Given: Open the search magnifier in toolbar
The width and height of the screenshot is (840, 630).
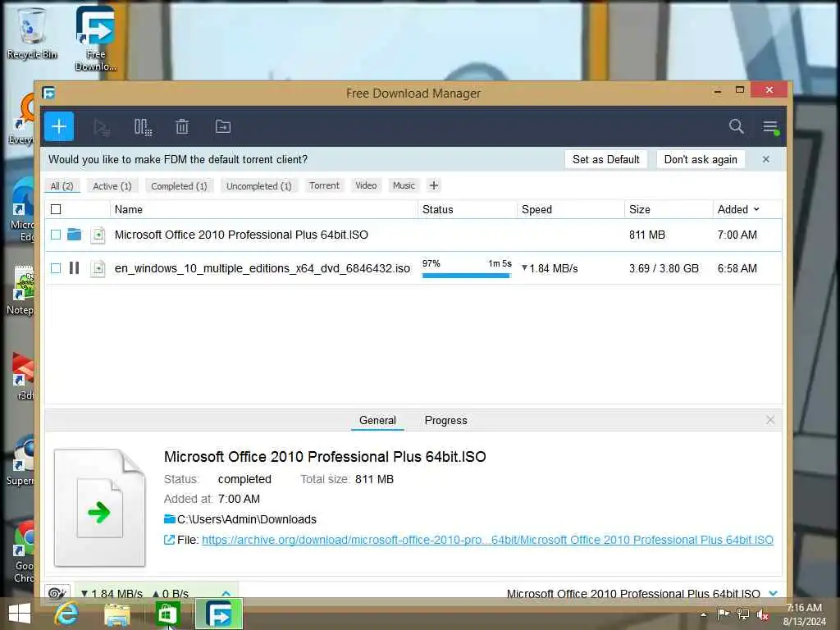Looking at the screenshot, I should pyautogui.click(x=736, y=126).
